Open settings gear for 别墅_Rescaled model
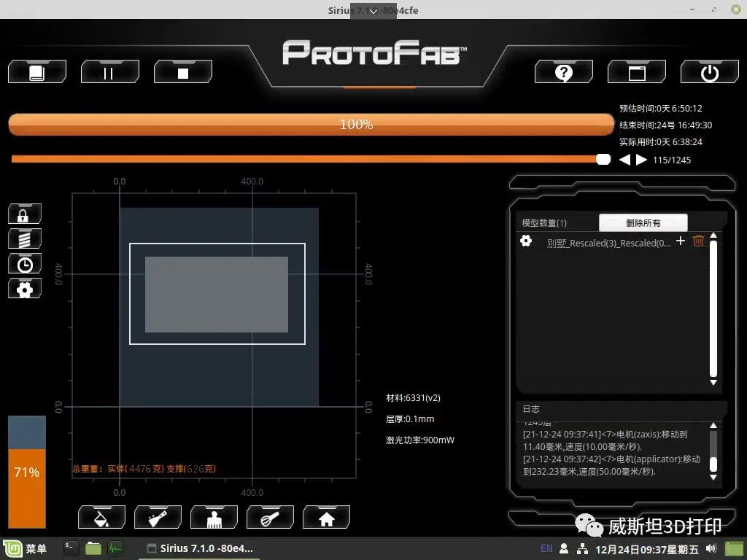Screen dimensions: 747x560 (526, 241)
